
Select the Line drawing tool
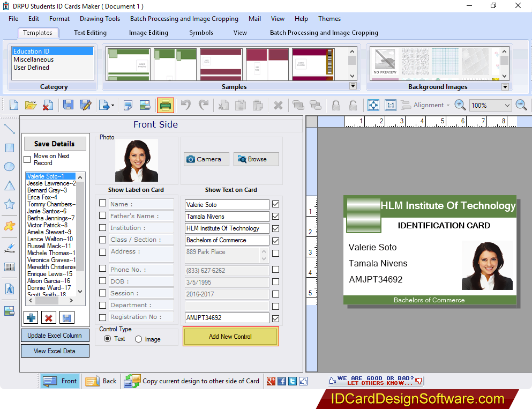click(9, 128)
